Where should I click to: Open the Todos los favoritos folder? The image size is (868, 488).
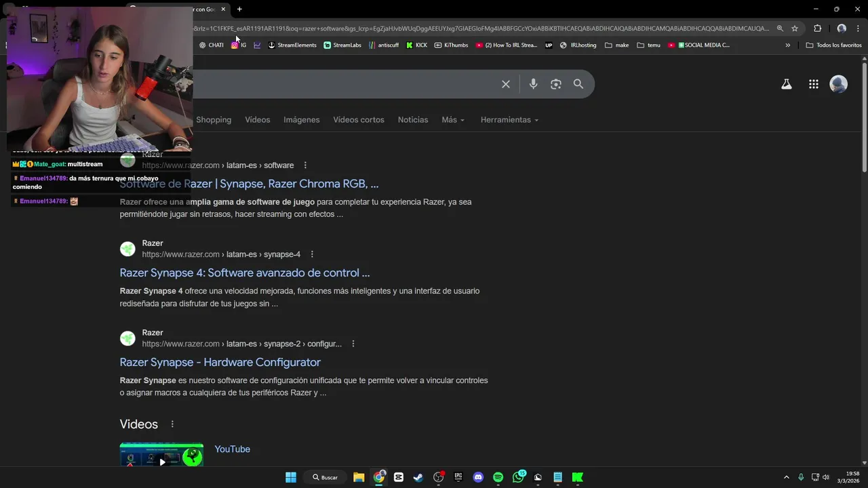(x=833, y=45)
